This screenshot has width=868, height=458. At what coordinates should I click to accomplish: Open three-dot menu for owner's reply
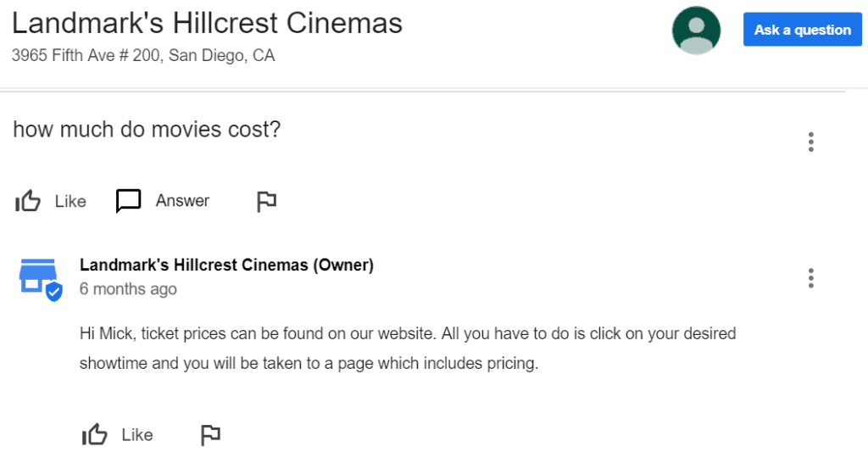[x=811, y=278]
